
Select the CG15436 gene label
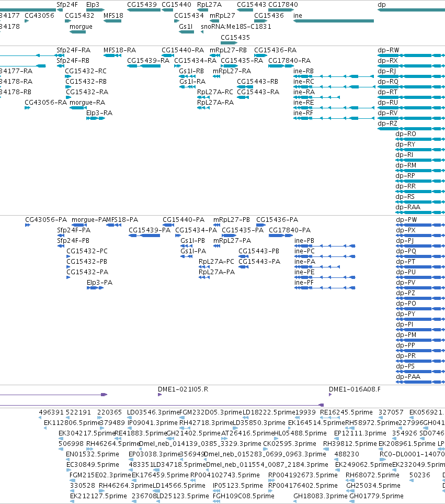[x=269, y=15]
